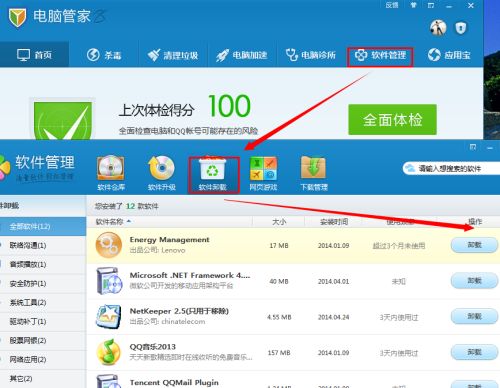Sort by 安装时间 install date column header
The height and width of the screenshot is (388, 500).
334,222
